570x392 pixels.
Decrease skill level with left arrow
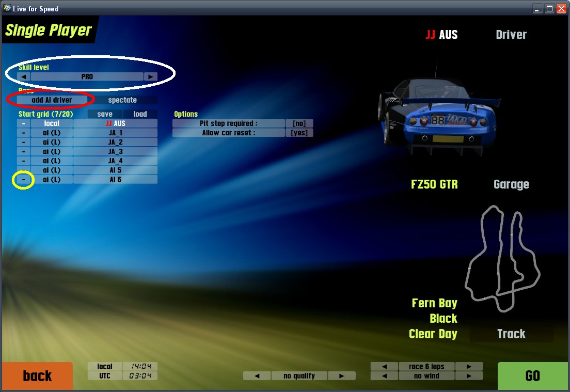24,77
